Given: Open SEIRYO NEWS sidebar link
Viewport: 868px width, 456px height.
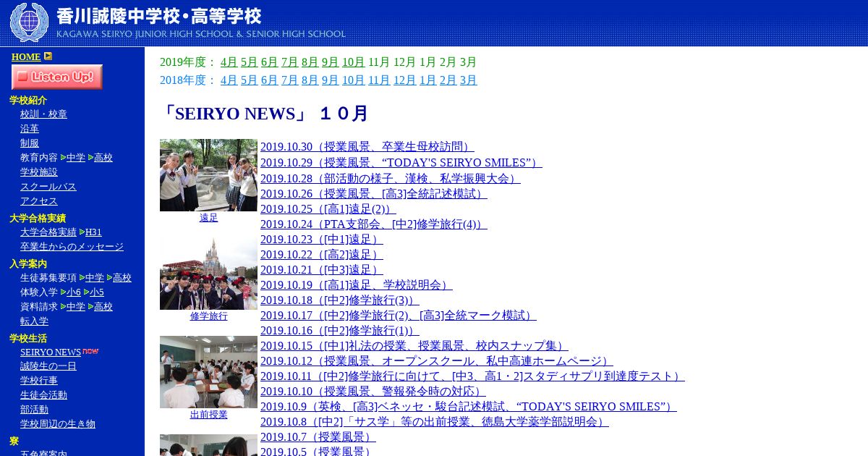Looking at the screenshot, I should point(51,352).
